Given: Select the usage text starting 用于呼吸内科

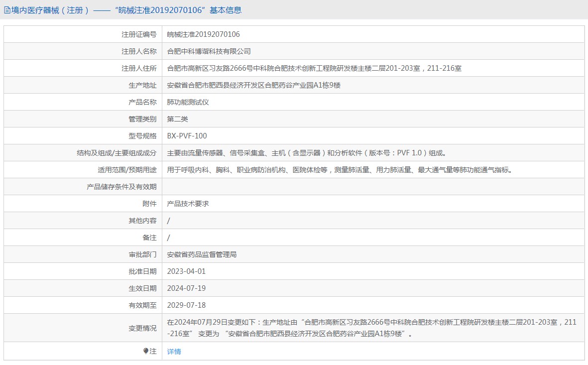Looking at the screenshot, I should (341, 170).
